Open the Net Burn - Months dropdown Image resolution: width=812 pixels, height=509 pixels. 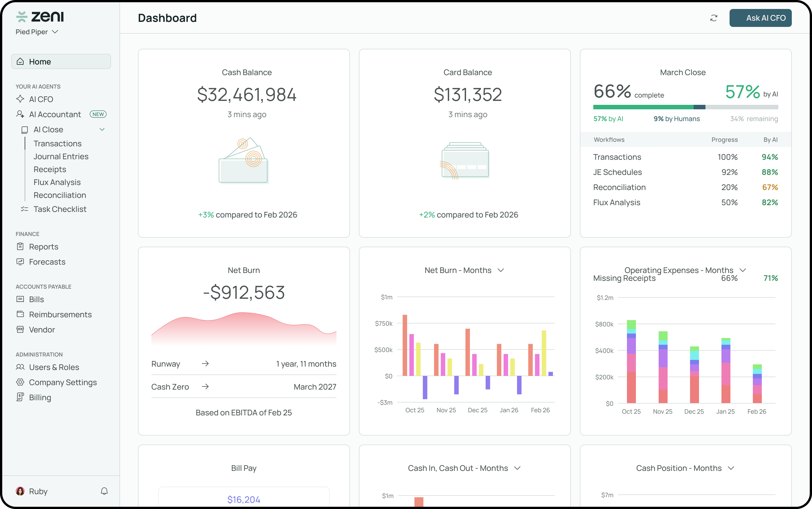pyautogui.click(x=465, y=270)
